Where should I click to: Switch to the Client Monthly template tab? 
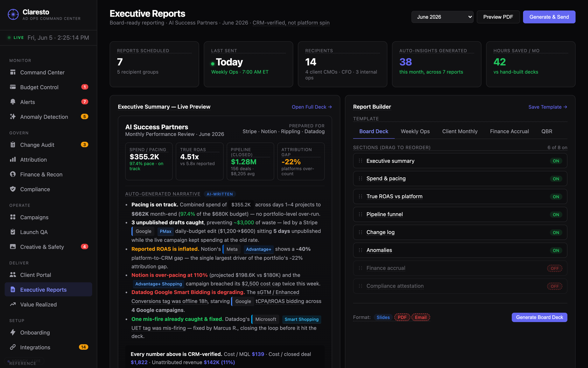coord(460,131)
